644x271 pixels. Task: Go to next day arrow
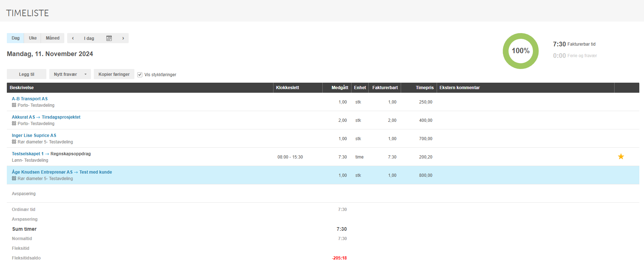[123, 38]
